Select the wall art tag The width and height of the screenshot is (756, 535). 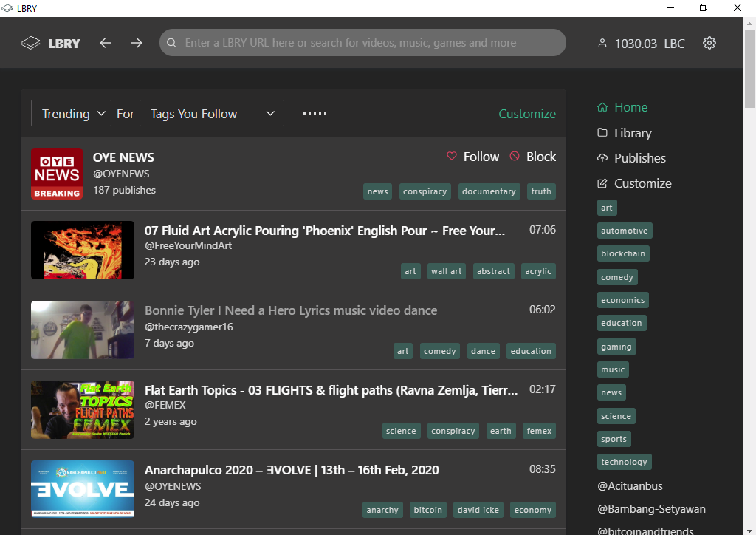tap(447, 271)
